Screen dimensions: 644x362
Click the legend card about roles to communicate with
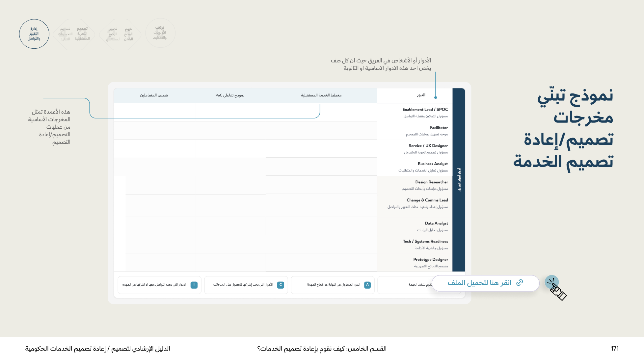(x=159, y=285)
